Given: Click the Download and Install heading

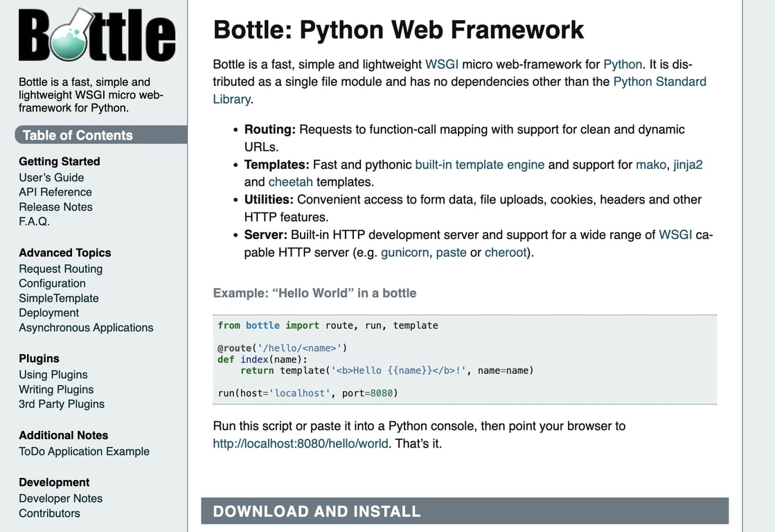Looking at the screenshot, I should click(x=465, y=511).
